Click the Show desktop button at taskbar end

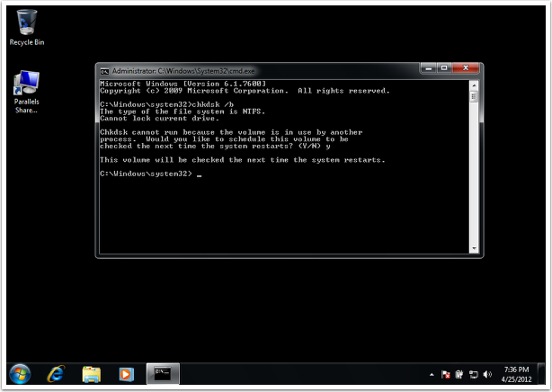542,374
